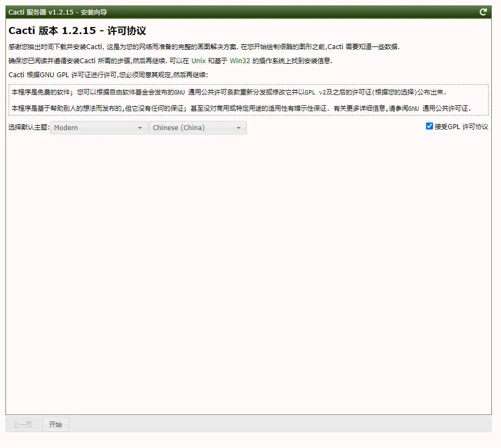Open the Chinese (China) language dropdown
The image size is (501, 448).
coord(198,127)
